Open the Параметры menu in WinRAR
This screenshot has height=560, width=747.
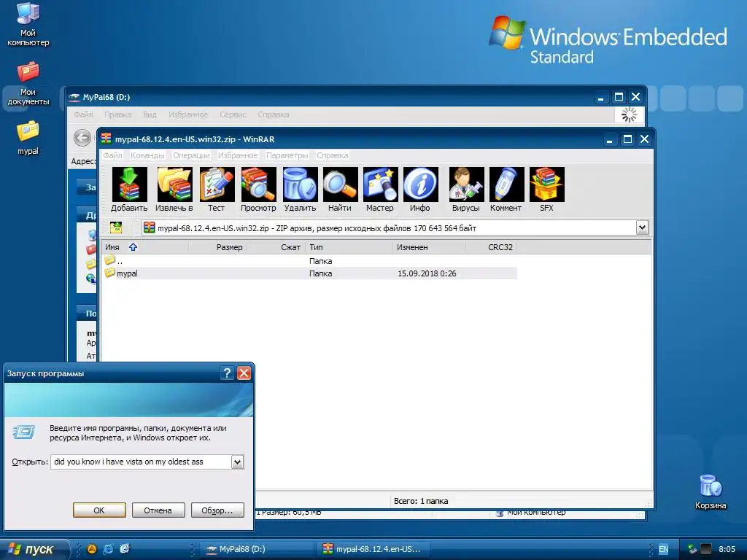(x=287, y=155)
